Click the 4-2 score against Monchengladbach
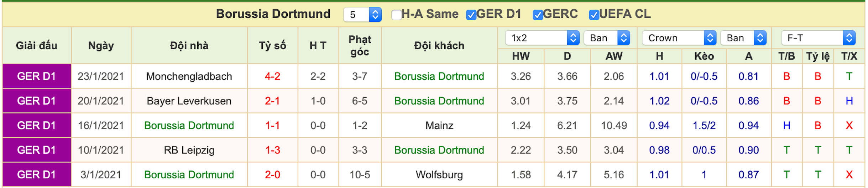This screenshot has height=188, width=868. coord(272,76)
